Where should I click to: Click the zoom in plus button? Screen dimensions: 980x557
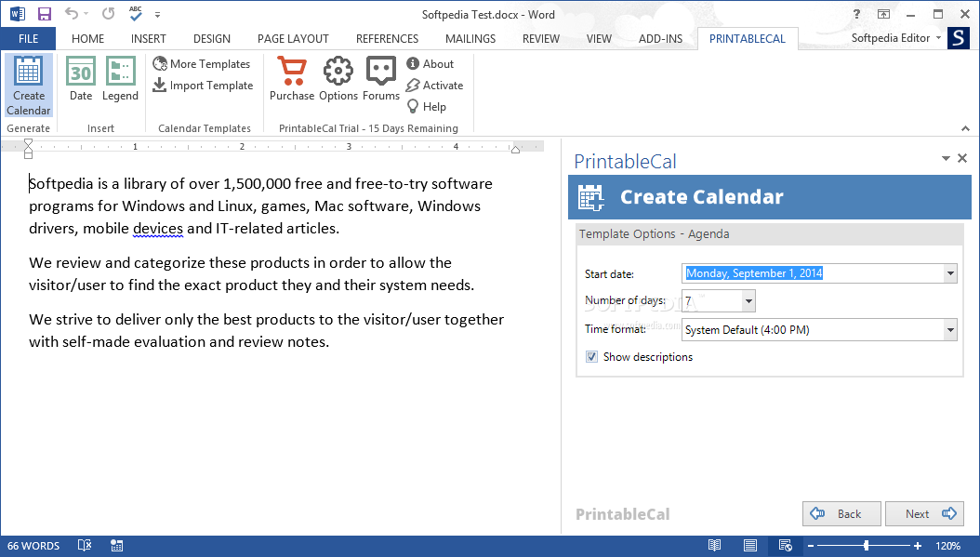pos(918,546)
